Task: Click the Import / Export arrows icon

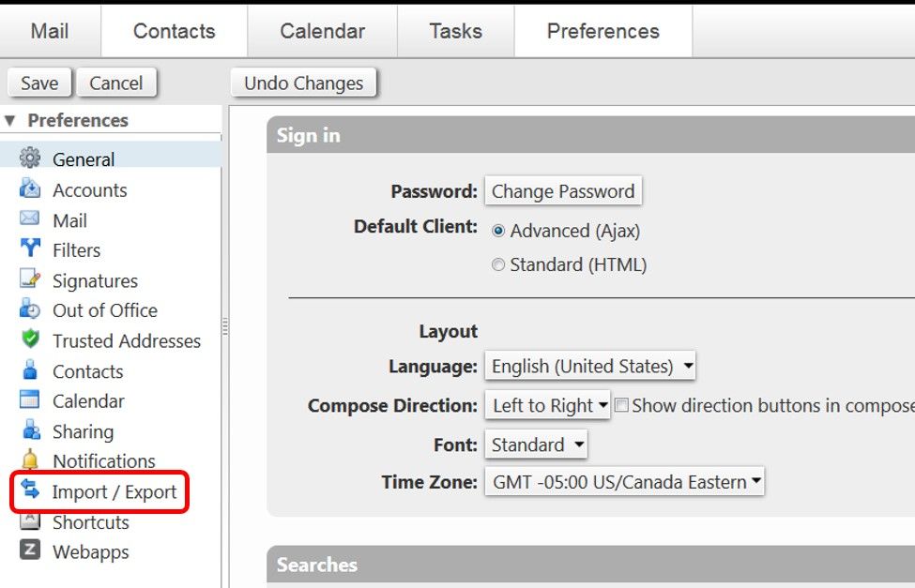Action: click(x=30, y=490)
